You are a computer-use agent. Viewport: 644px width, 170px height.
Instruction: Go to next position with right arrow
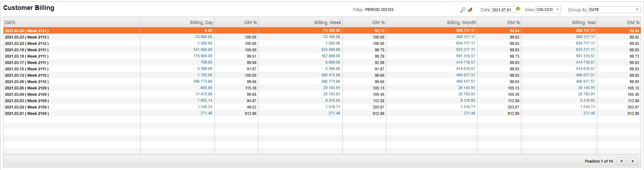point(633,161)
